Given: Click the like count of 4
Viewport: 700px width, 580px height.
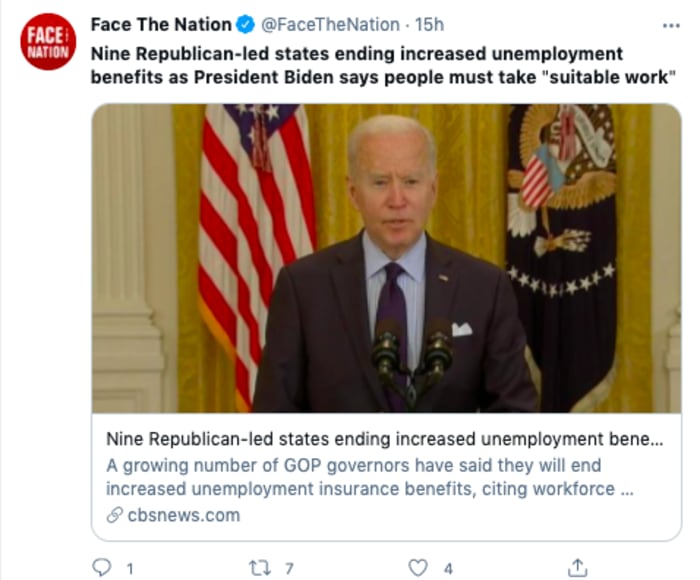Looking at the screenshot, I should coord(448,568).
